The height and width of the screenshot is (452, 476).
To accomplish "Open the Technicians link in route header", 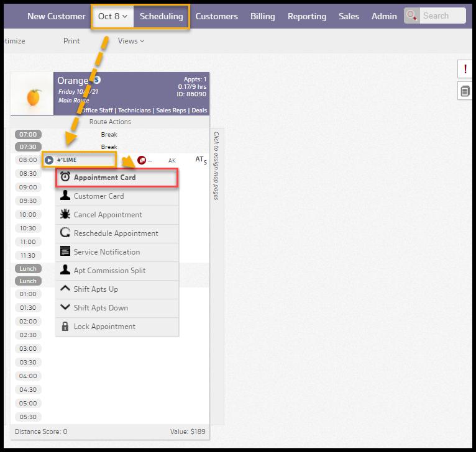I will [x=135, y=111].
